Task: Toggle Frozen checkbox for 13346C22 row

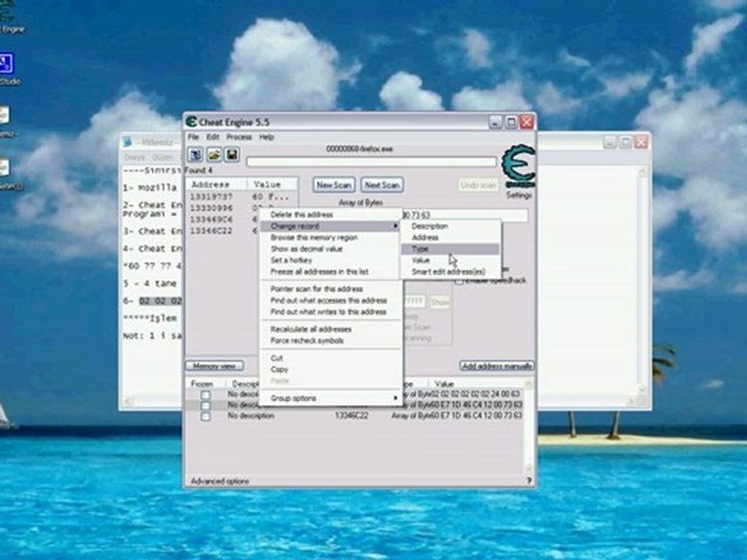Action: (205, 417)
